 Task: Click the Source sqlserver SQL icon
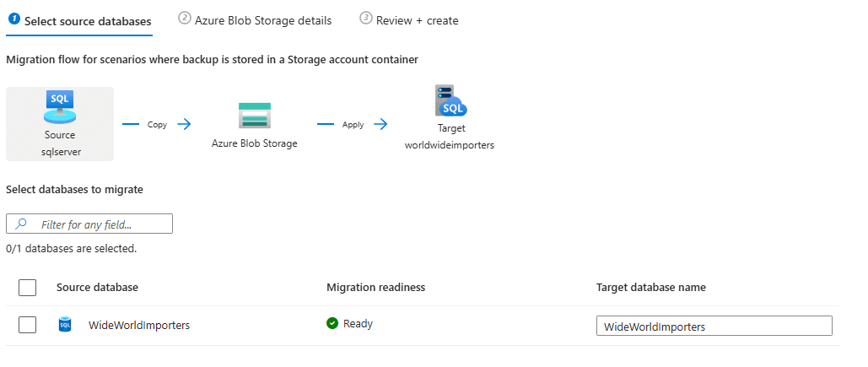pos(60,107)
